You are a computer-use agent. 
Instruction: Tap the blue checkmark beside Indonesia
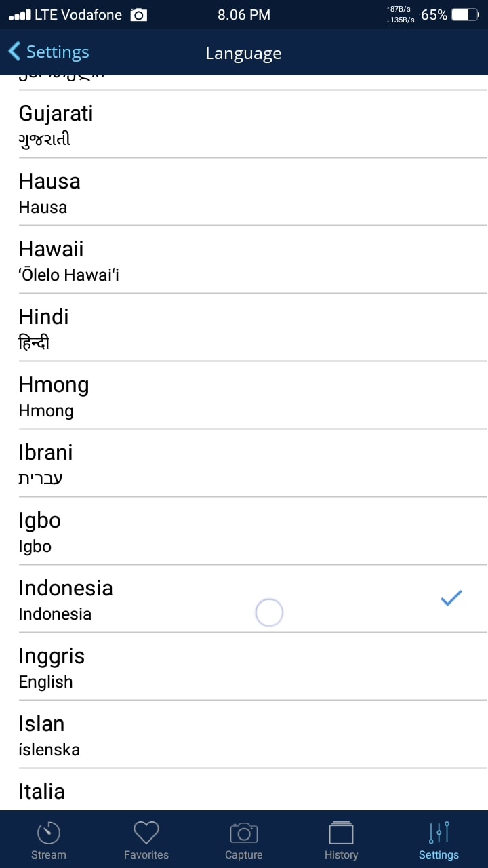(x=451, y=598)
